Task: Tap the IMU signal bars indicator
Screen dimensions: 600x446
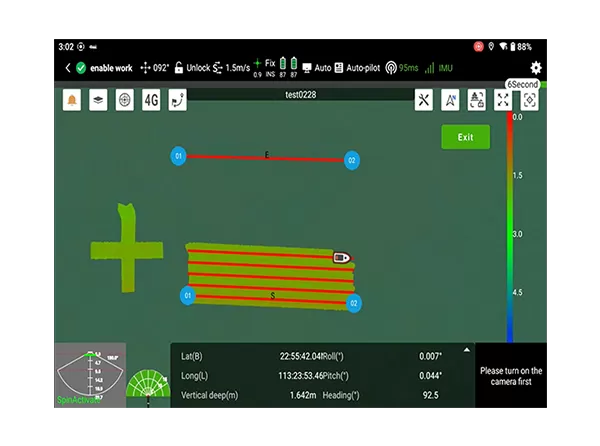Action: coord(439,68)
